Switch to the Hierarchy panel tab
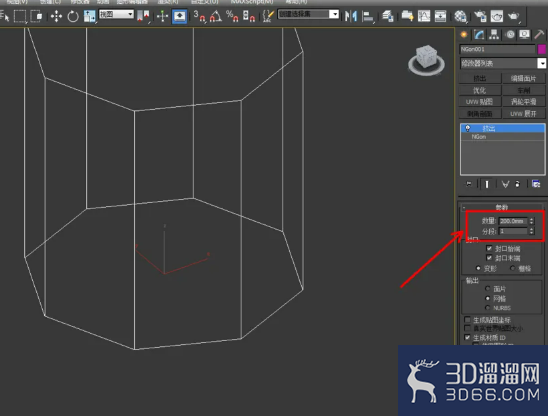Viewport: 548px width, 416px height. (x=494, y=35)
